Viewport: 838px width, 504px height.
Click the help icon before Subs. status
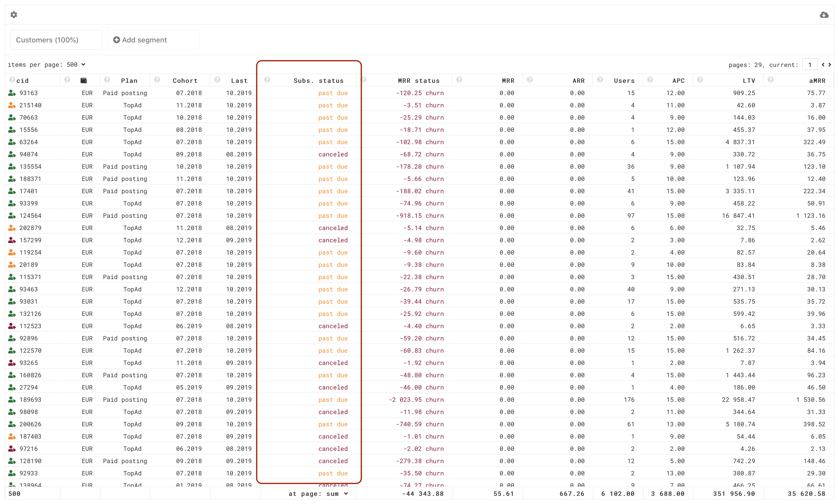[x=267, y=80]
